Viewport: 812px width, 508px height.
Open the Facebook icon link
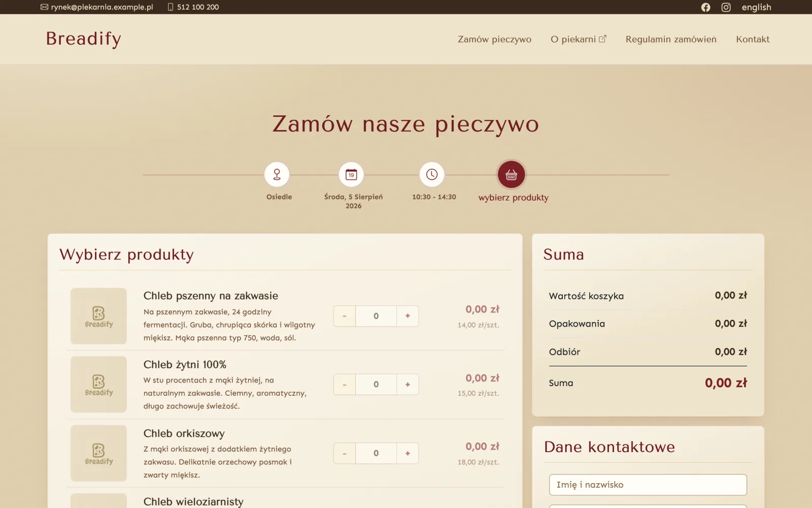point(705,7)
